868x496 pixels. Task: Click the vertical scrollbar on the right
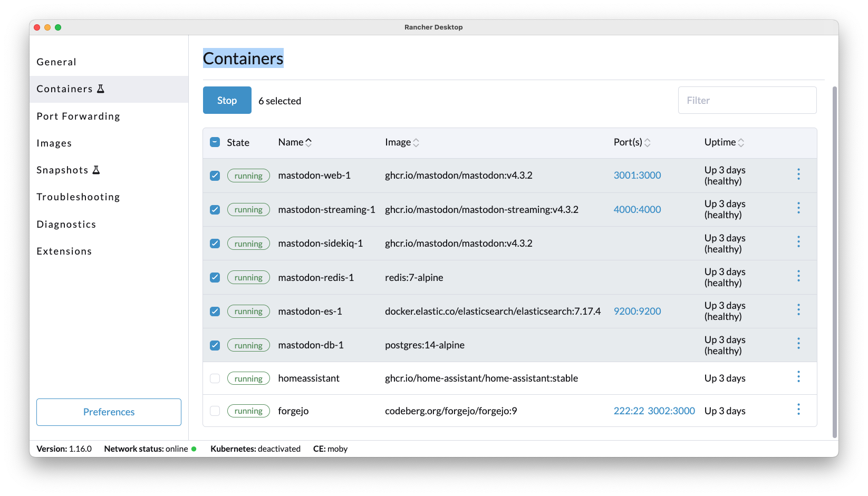tap(835, 262)
